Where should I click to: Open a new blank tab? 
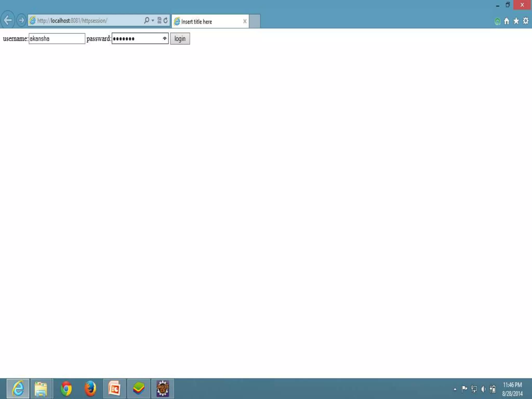(255, 21)
